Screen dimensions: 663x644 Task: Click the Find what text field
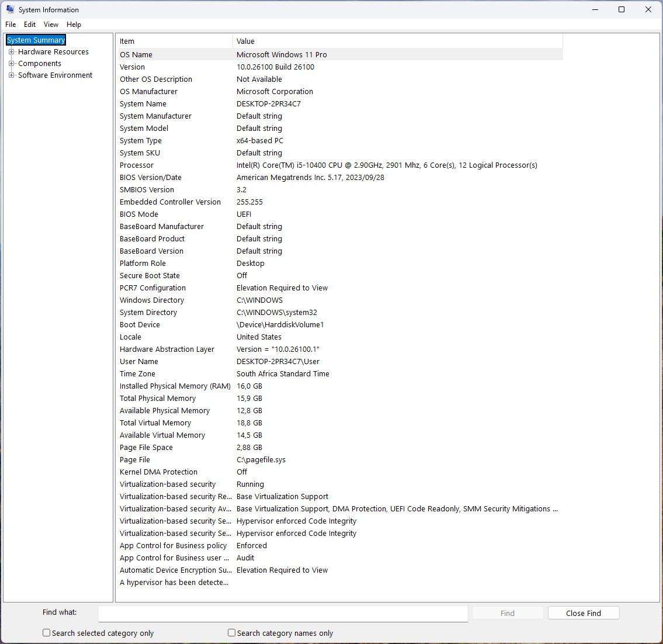coord(283,613)
